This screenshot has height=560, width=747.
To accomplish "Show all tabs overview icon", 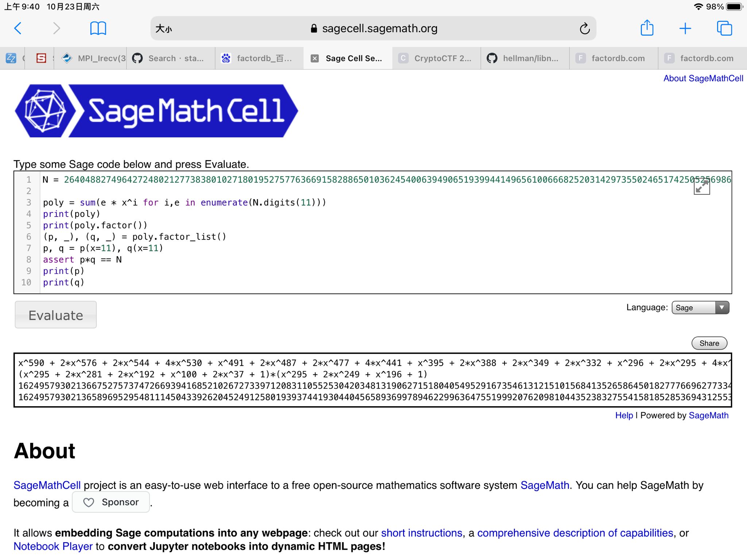I will [724, 28].
